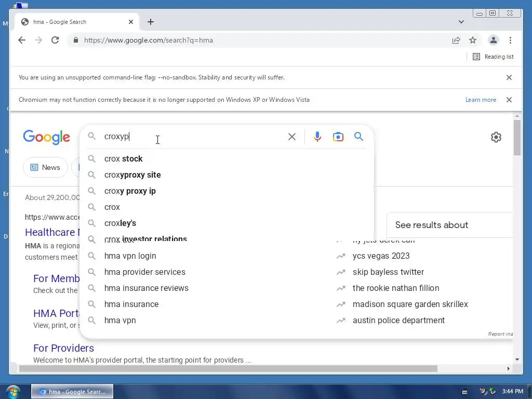
Task: Click the Google logo
Action: [46, 137]
